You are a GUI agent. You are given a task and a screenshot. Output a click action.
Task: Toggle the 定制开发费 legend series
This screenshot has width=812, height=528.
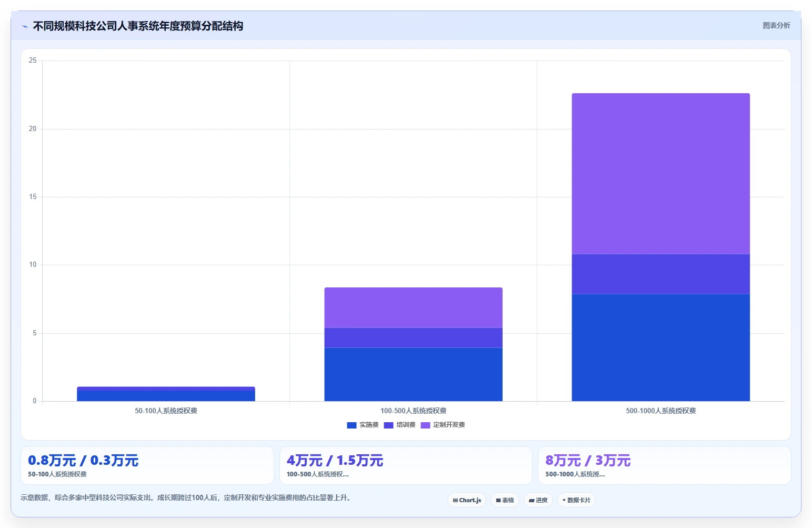443,425
